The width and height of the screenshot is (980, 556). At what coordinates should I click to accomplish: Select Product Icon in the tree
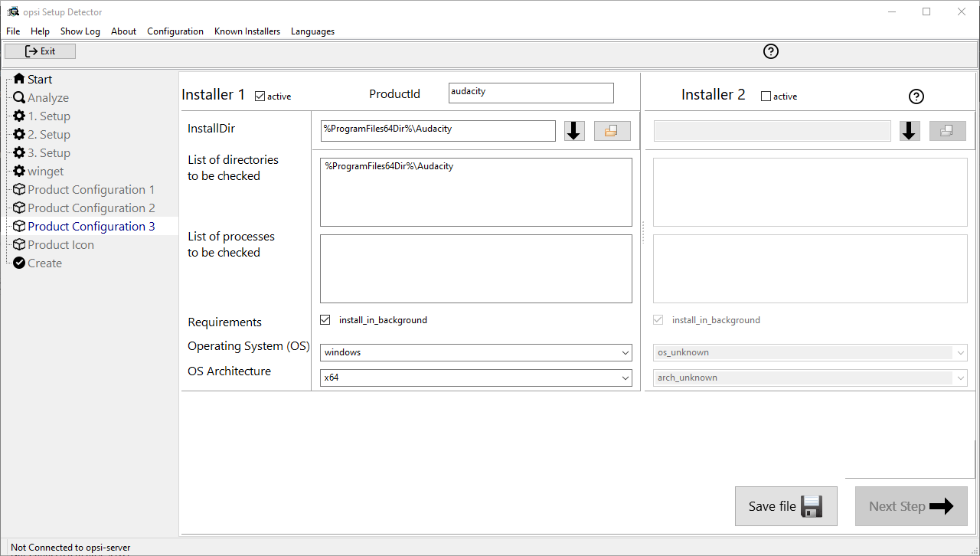point(60,244)
